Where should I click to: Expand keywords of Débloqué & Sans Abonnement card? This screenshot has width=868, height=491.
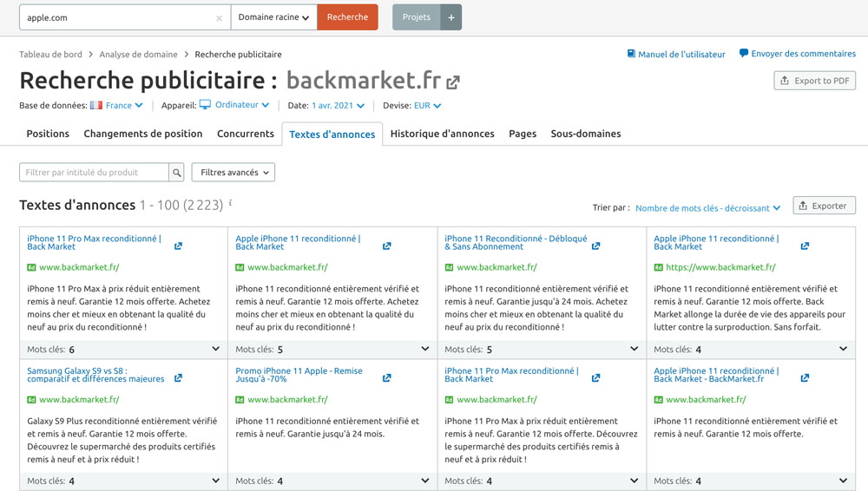pyautogui.click(x=634, y=349)
